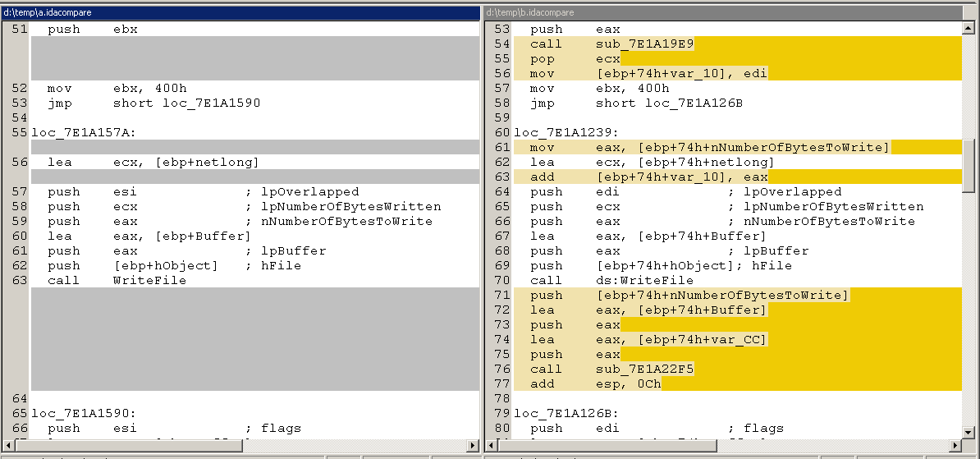980x459 pixels.
Task: Click right pane horizontal scroll left arrow
Action: pos(492,445)
